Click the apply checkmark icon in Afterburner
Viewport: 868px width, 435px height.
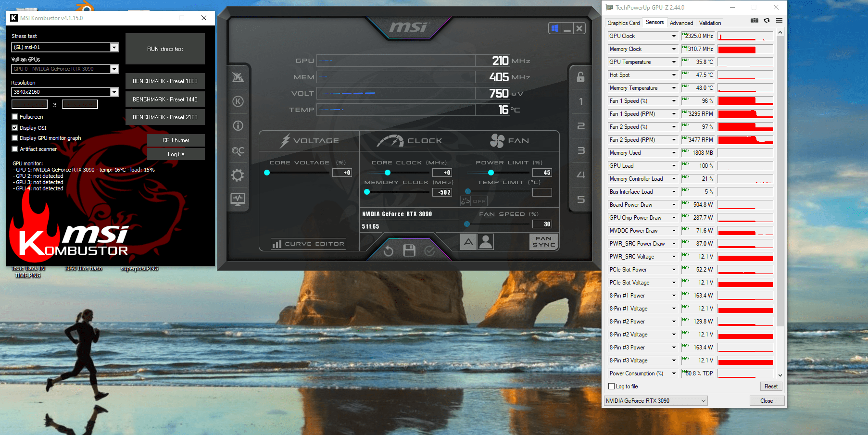[430, 250]
